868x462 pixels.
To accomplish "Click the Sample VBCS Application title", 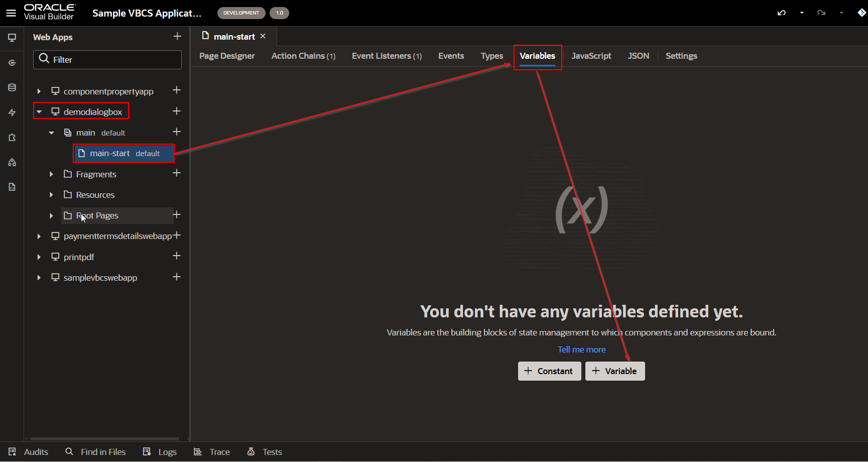I will [x=147, y=13].
